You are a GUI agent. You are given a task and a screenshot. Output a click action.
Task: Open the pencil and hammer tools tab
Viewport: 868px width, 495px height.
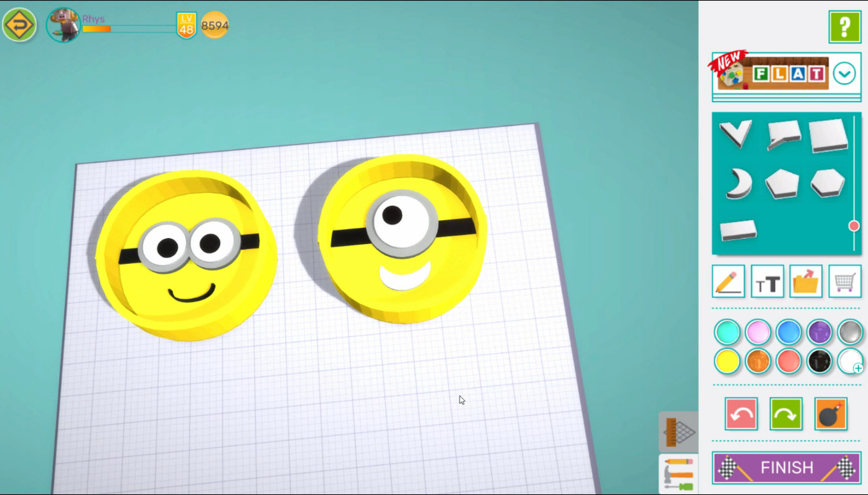(x=678, y=474)
